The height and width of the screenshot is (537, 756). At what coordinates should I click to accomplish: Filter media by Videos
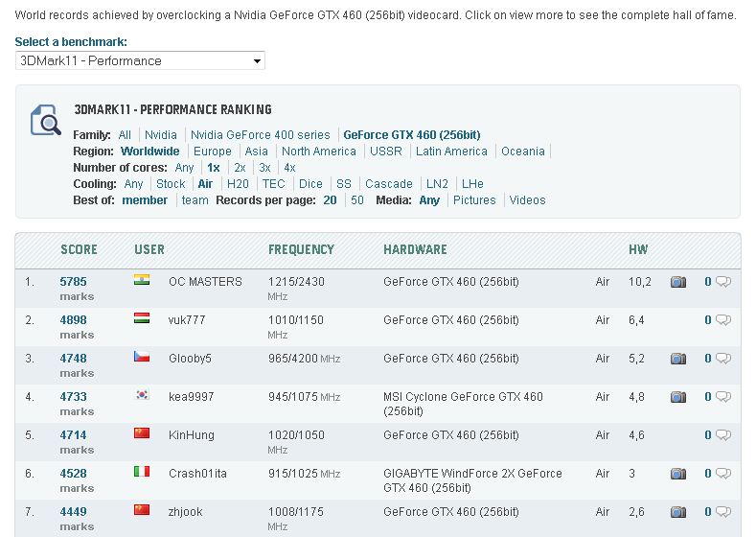click(x=527, y=200)
